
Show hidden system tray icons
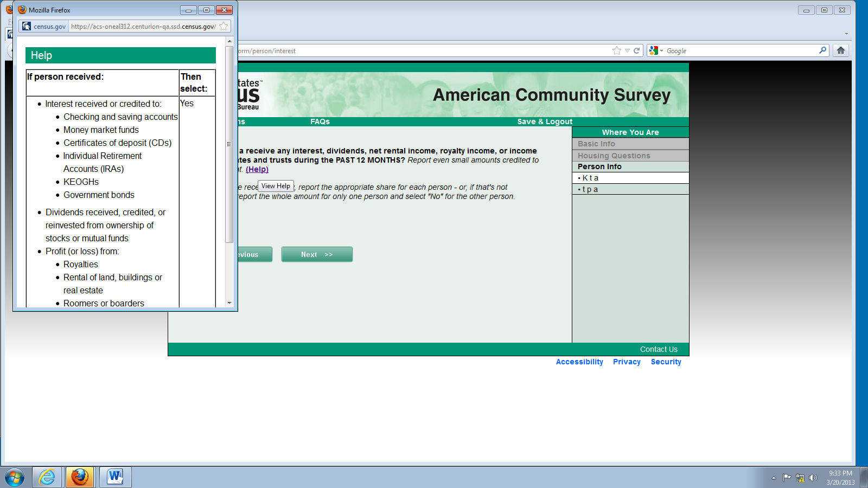[x=774, y=478]
